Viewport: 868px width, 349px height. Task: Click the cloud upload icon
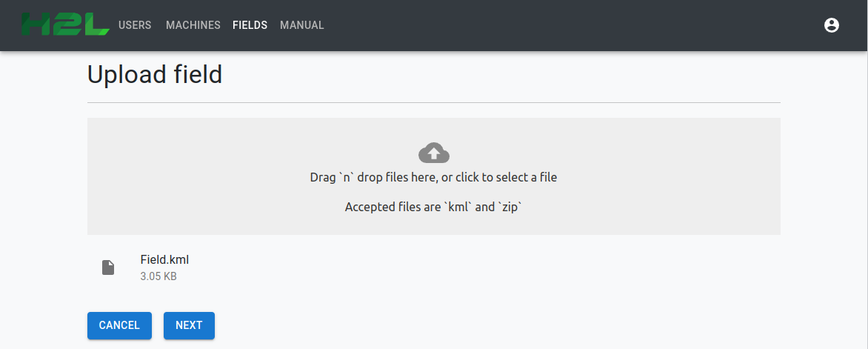[x=433, y=153]
